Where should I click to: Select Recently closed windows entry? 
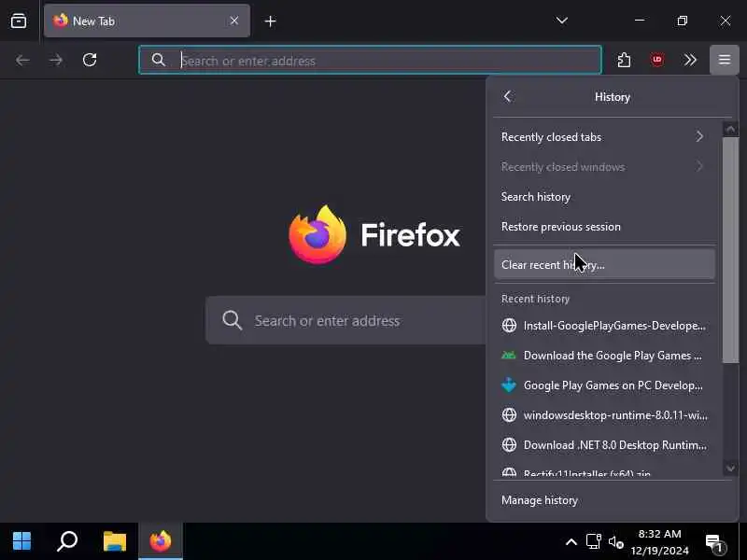click(x=604, y=167)
